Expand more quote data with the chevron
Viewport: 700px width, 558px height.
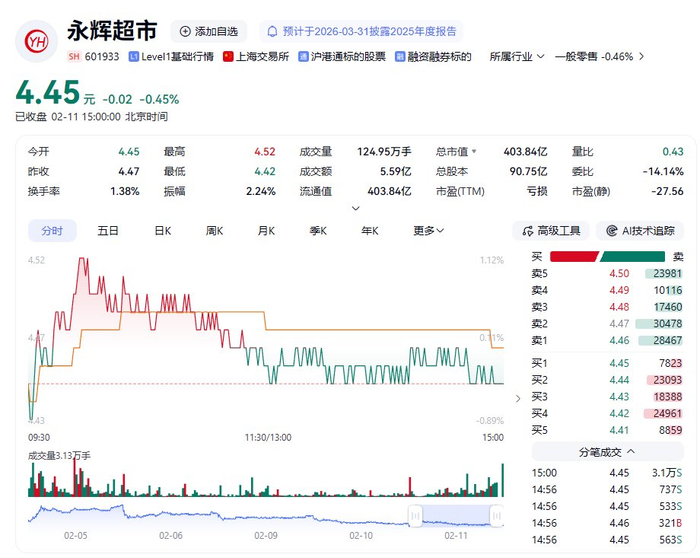point(356,208)
